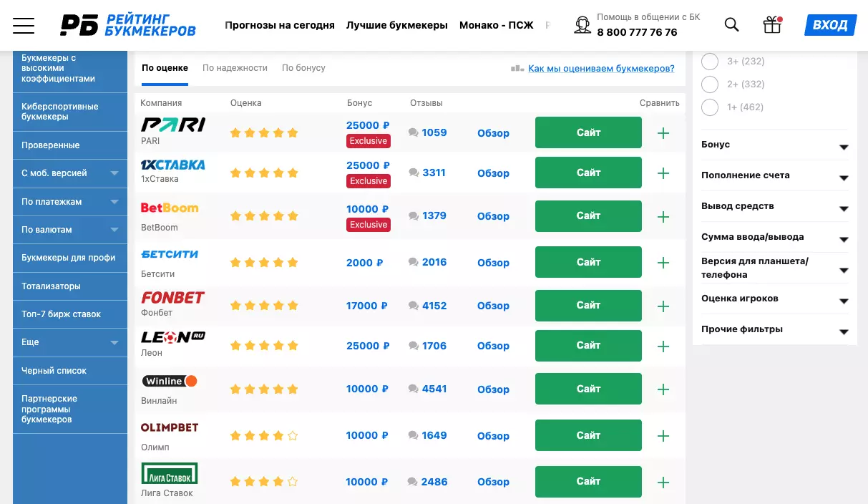This screenshot has width=868, height=504.
Task: Click the Лига Ставок logo thumbnail
Action: pyautogui.click(x=170, y=473)
